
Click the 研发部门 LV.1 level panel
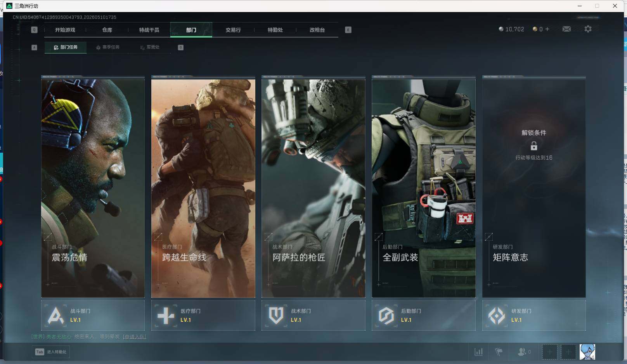pos(534,316)
